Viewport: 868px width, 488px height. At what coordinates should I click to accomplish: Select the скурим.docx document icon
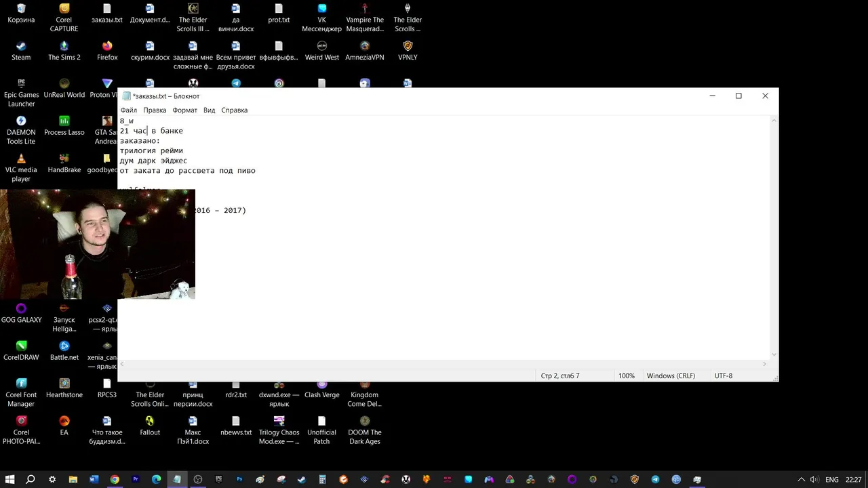150,51
